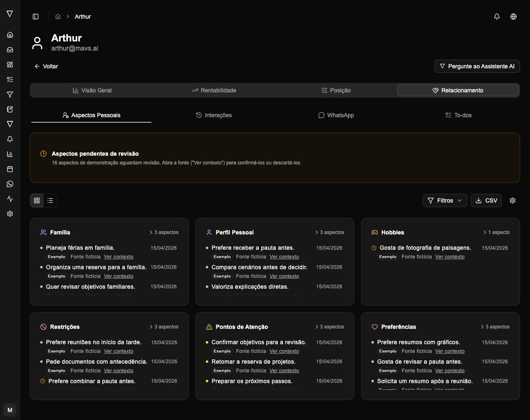Image resolution: width=530 pixels, height=420 pixels.
Task: Open the To-dos sub-tab
Action: (x=458, y=115)
